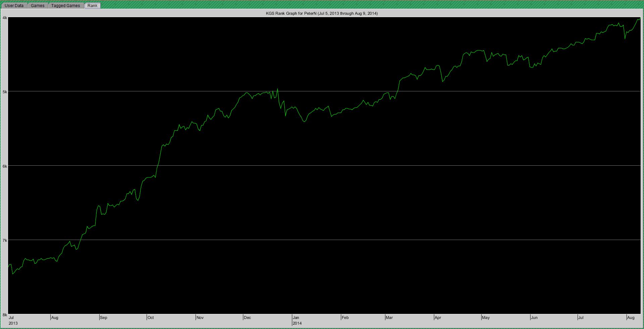
Task: Click the Sep month marker
Action: [x=104, y=318]
